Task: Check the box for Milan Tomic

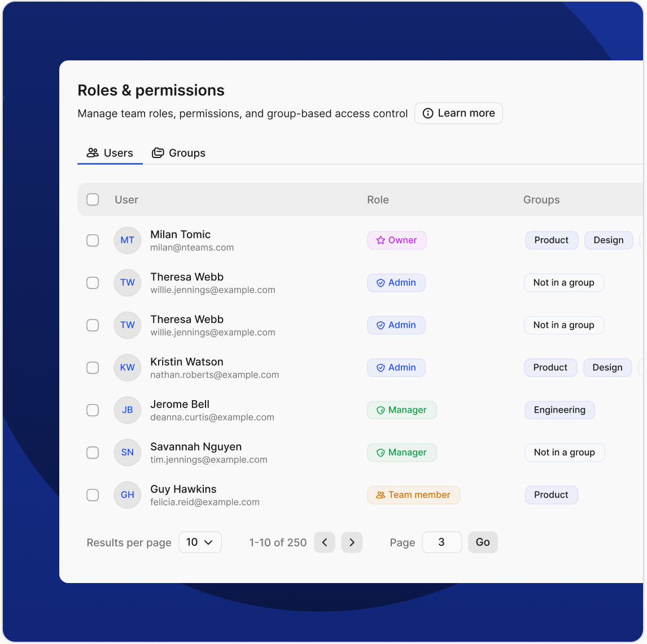Action: [93, 240]
